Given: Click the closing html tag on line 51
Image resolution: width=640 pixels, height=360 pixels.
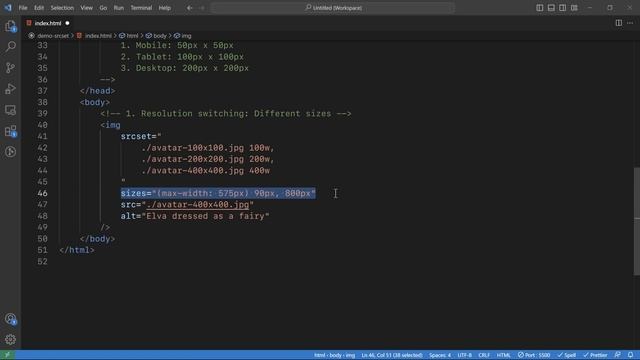Looking at the screenshot, I should click(77, 250).
